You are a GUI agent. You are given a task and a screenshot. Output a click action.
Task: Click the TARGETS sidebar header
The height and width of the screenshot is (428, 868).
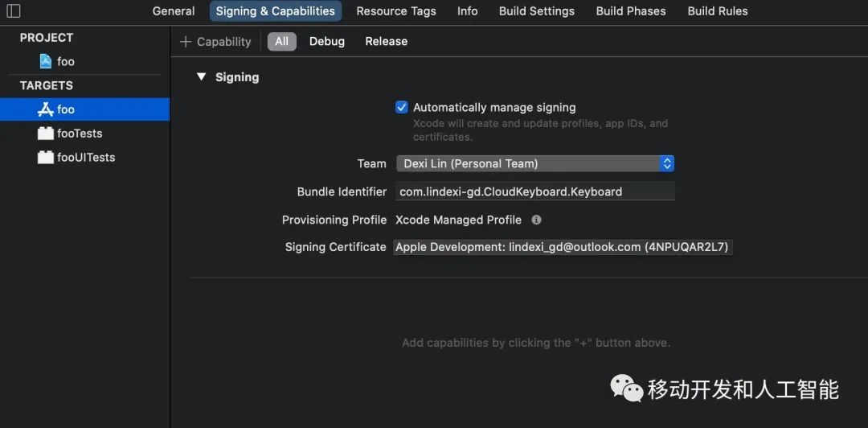(x=47, y=85)
